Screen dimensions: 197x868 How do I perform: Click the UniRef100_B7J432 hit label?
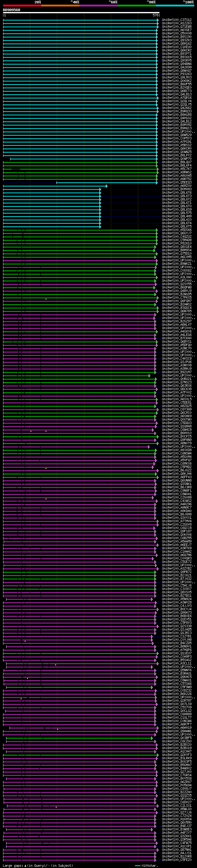[x=177, y=579]
